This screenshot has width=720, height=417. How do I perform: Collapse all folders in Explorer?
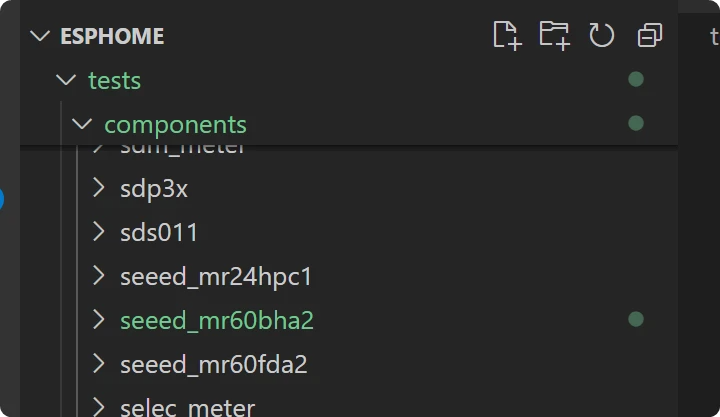coord(649,36)
